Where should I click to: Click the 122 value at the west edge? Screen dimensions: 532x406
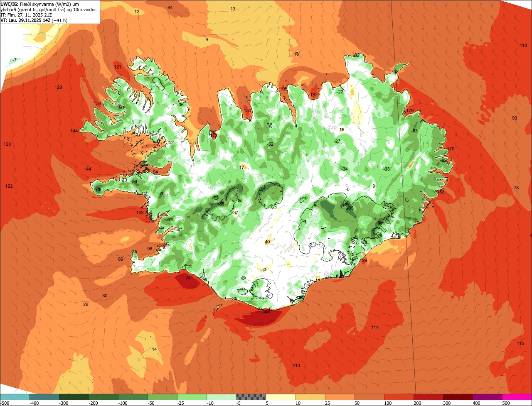coord(9,186)
